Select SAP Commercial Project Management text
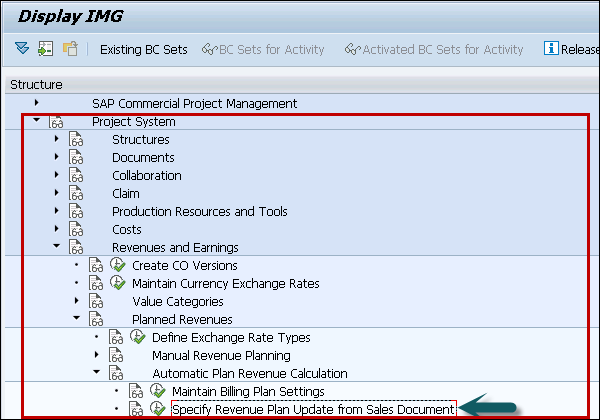The image size is (600, 420). click(194, 104)
